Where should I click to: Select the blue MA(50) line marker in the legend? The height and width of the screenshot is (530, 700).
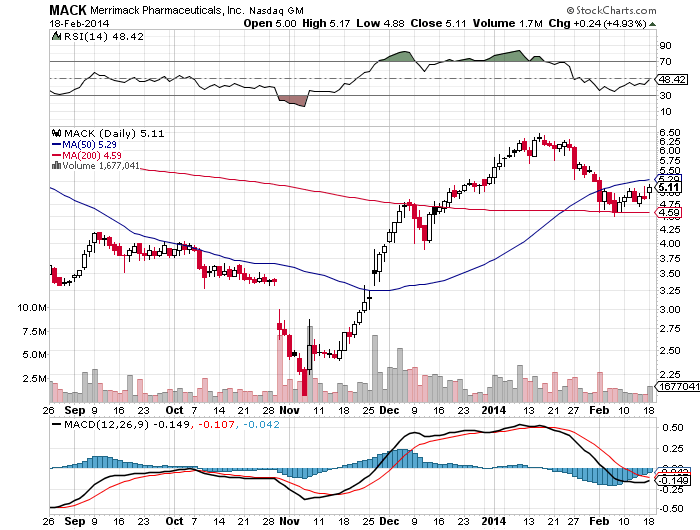[x=56, y=145]
